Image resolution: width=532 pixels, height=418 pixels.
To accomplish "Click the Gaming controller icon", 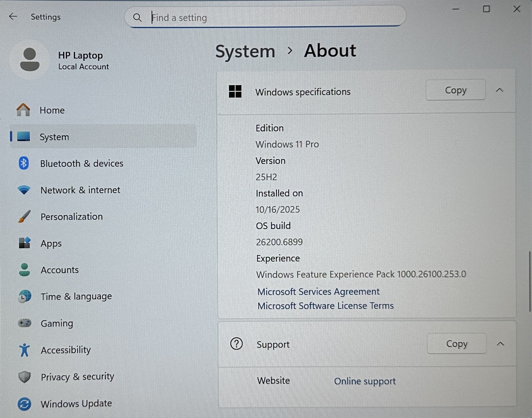I will 24,323.
